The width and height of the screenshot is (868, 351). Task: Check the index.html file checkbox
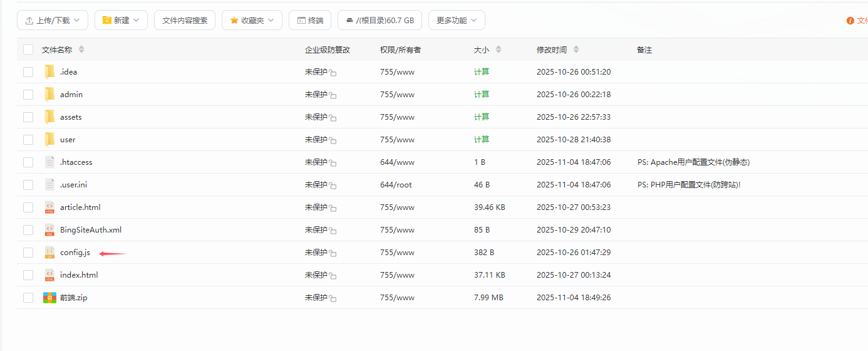(28, 275)
